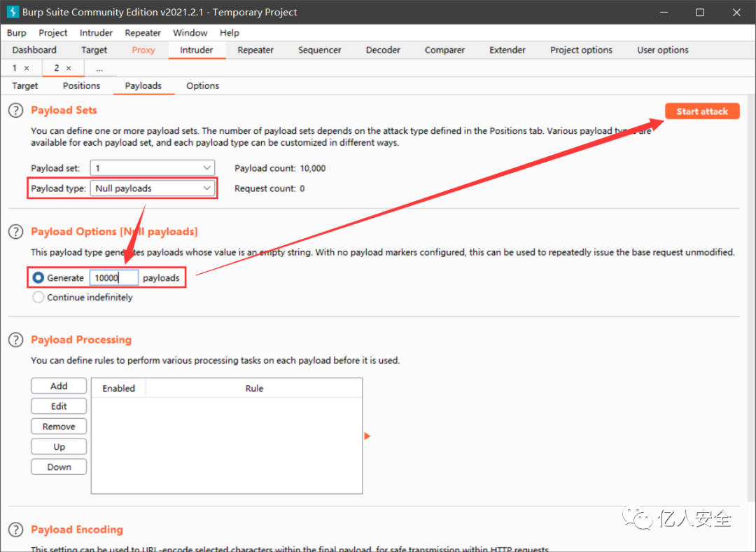Minimize the Burp Suite window
The width and height of the screenshot is (756, 552).
click(x=664, y=12)
